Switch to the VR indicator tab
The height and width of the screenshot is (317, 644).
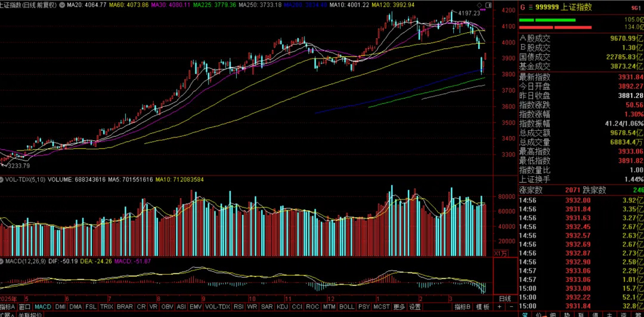coord(154,307)
